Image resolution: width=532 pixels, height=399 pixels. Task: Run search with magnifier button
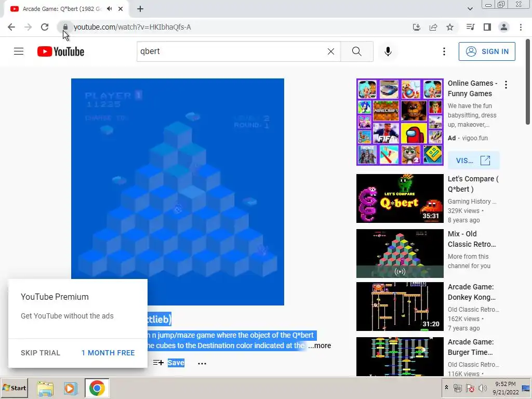[356, 51]
